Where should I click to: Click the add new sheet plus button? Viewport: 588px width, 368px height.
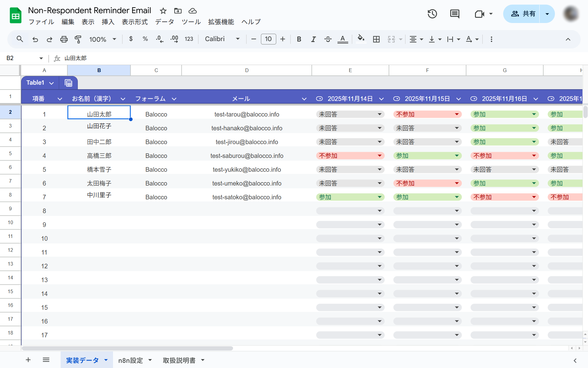pos(28,360)
